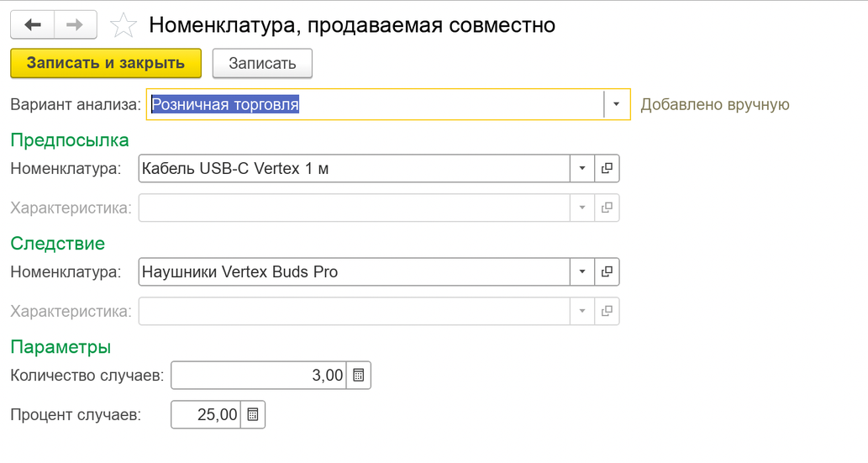
Task: Click 'Процент случаев' field with 25,00
Action: (x=205, y=415)
